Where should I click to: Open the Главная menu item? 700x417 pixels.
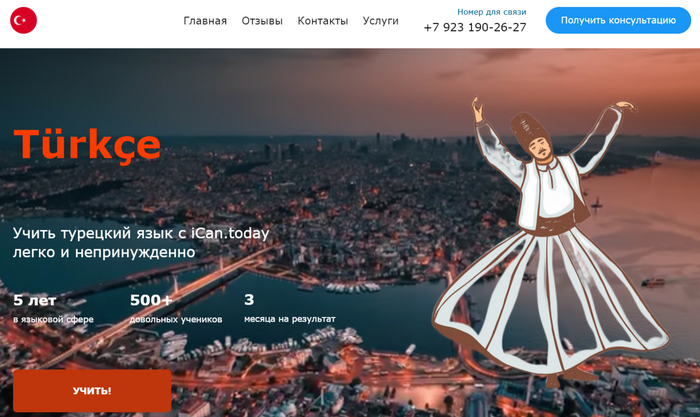tap(205, 21)
